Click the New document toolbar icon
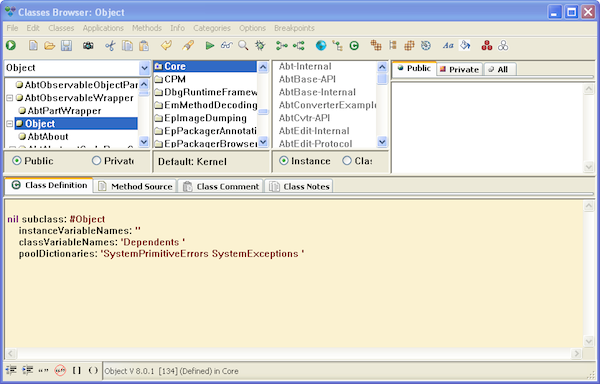This screenshot has height=384, width=600. (33, 46)
